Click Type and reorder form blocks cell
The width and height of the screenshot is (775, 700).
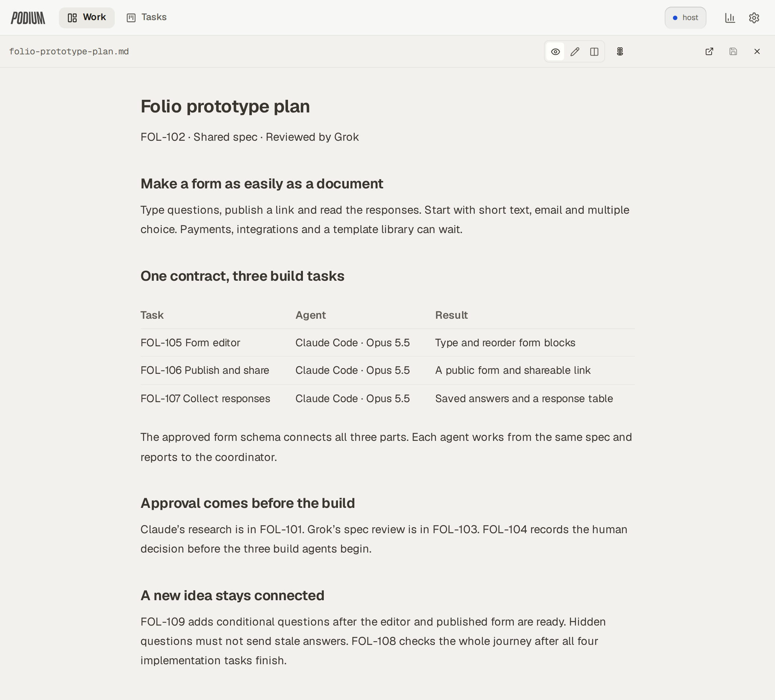coord(505,343)
